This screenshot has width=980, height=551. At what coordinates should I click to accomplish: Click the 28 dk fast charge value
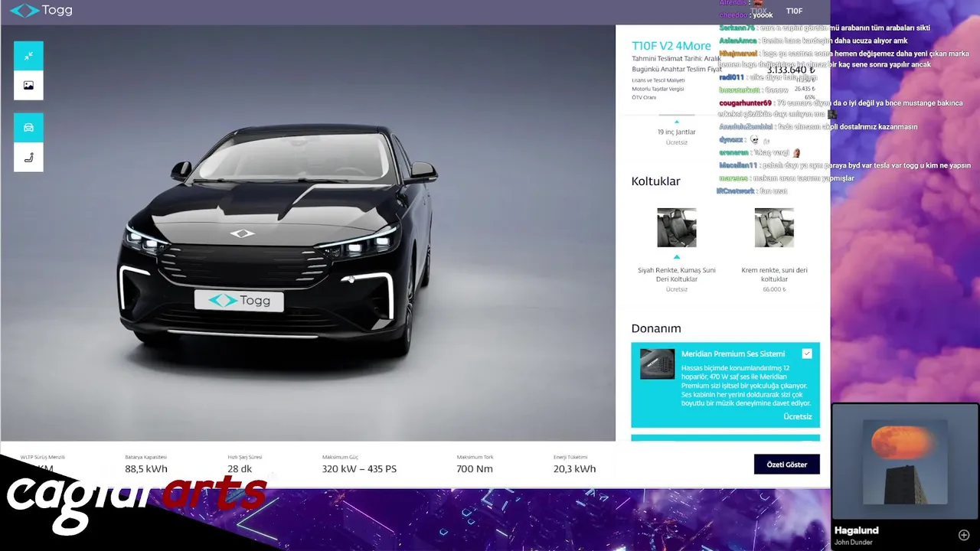tap(240, 469)
